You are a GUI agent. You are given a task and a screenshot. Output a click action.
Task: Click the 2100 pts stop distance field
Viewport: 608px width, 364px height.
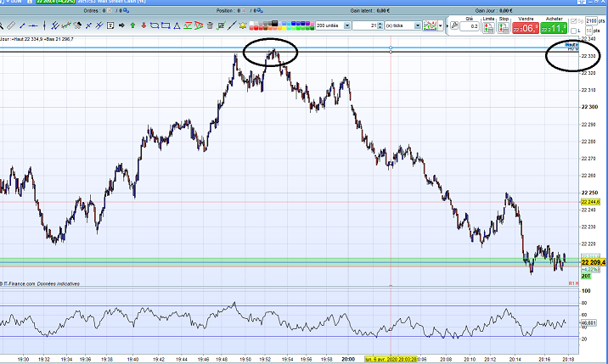591,21
